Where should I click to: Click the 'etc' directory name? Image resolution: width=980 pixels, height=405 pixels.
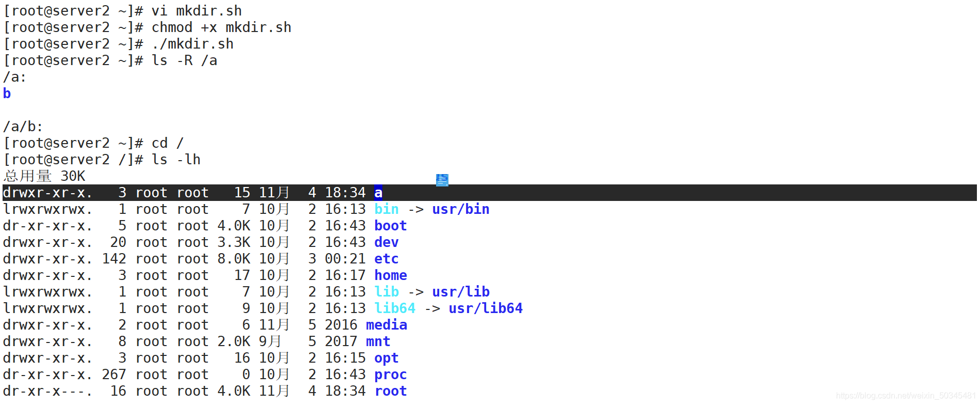[x=387, y=259]
